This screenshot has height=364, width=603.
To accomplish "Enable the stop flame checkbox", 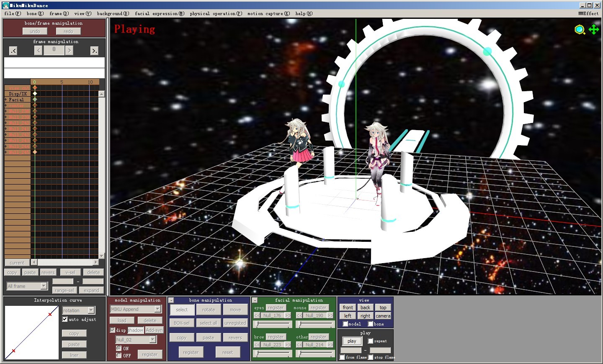I will coord(371,357).
